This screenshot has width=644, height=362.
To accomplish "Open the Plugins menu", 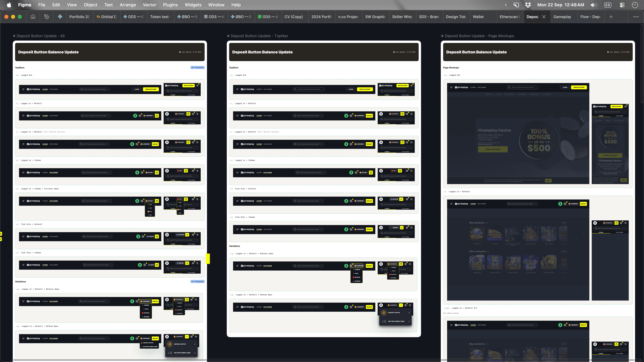I will 170,5.
